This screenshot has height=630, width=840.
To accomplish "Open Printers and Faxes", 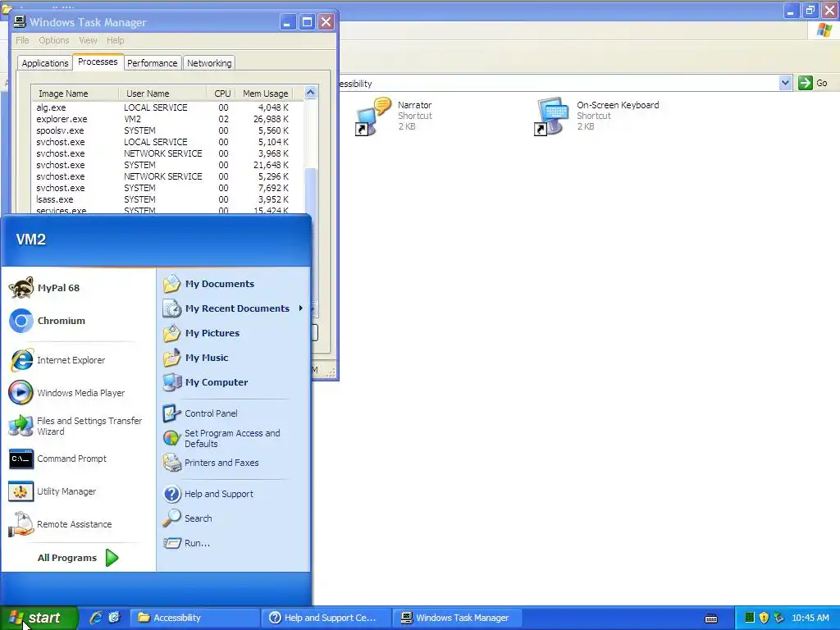I will pyautogui.click(x=211, y=463).
